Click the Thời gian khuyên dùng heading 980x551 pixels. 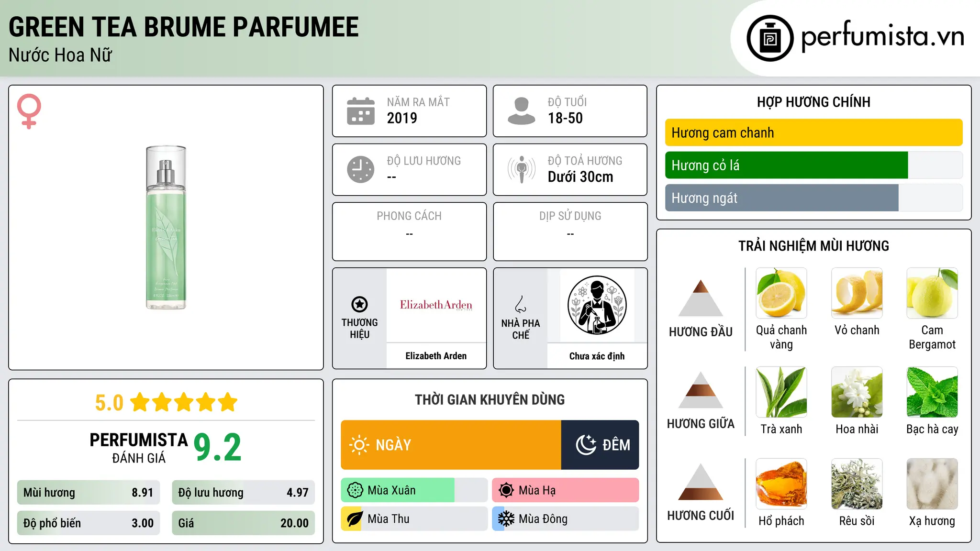[x=490, y=399]
